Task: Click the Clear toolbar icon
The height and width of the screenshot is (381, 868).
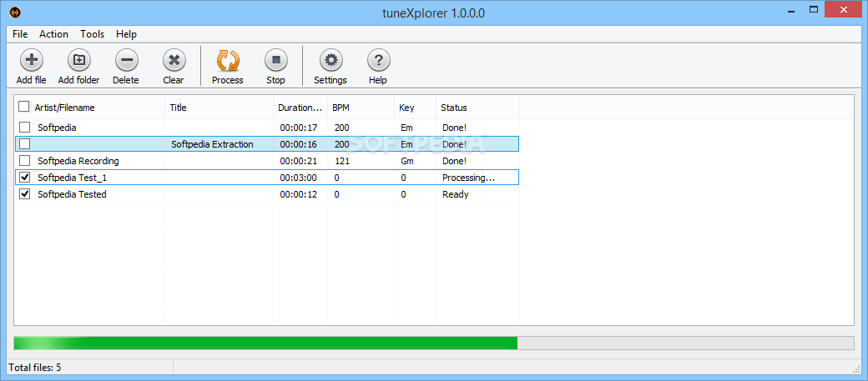Action: click(174, 60)
